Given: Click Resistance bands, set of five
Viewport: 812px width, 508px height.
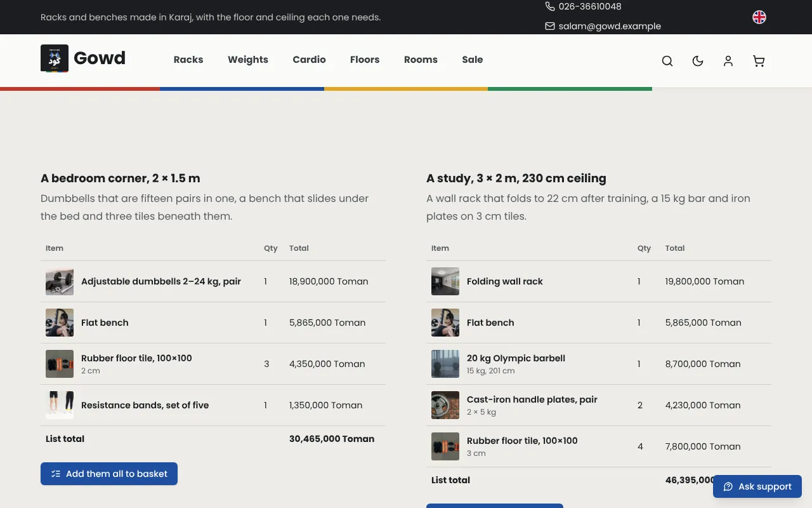Looking at the screenshot, I should pos(145,405).
